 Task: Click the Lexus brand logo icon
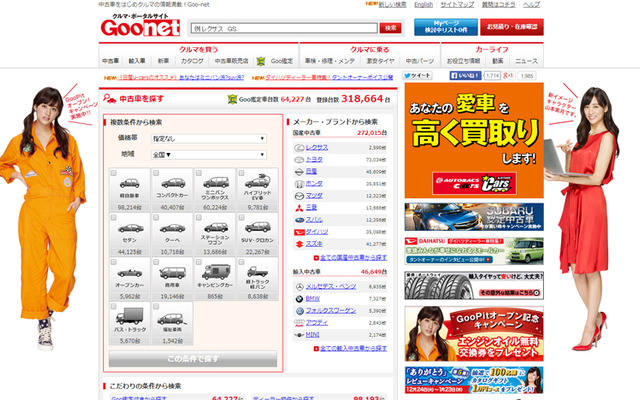pyautogui.click(x=300, y=148)
